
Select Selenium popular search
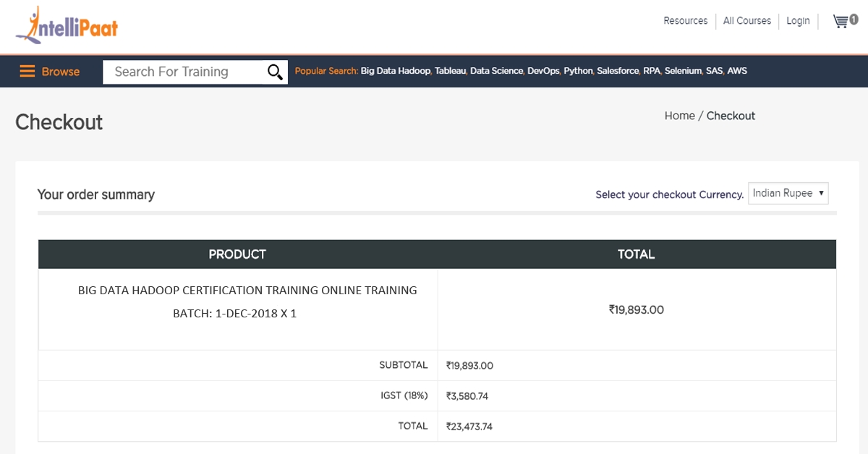pyautogui.click(x=684, y=71)
